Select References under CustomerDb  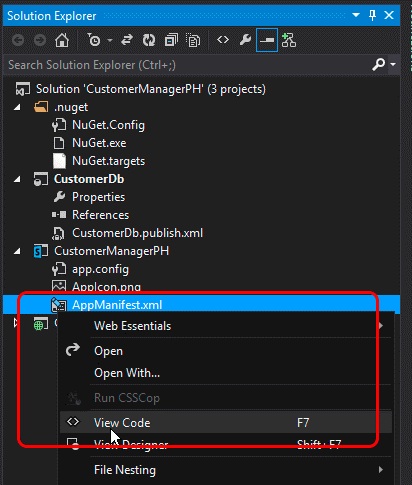(100, 215)
